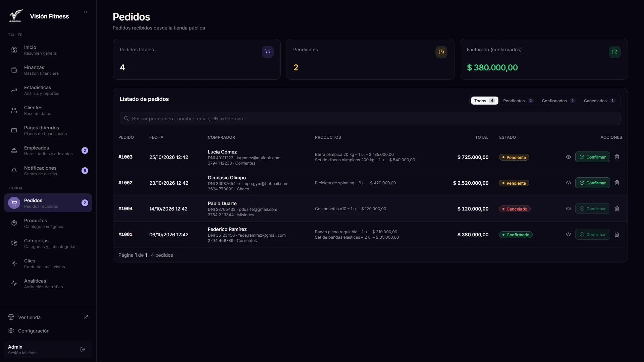The width and height of the screenshot is (644, 362).
Task: Switch to Cancelados filter tab
Action: coord(599,101)
